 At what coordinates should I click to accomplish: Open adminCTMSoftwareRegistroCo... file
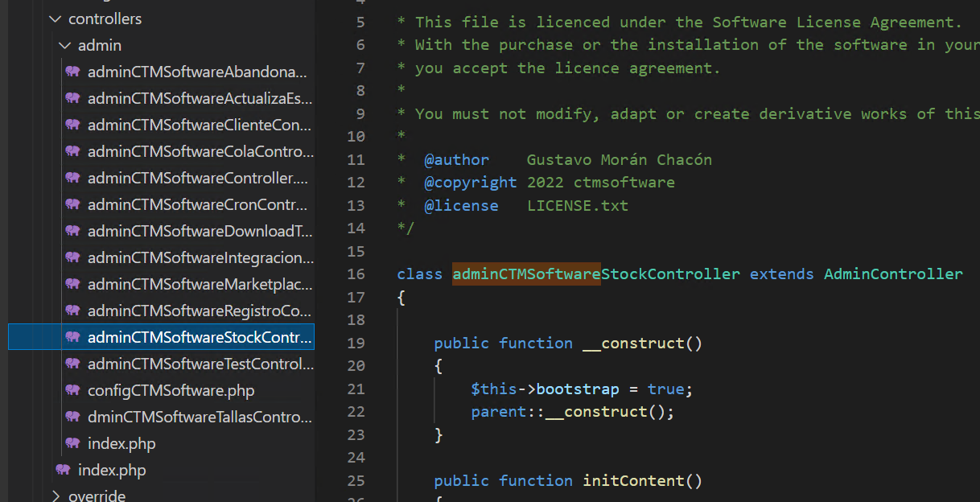tap(200, 311)
